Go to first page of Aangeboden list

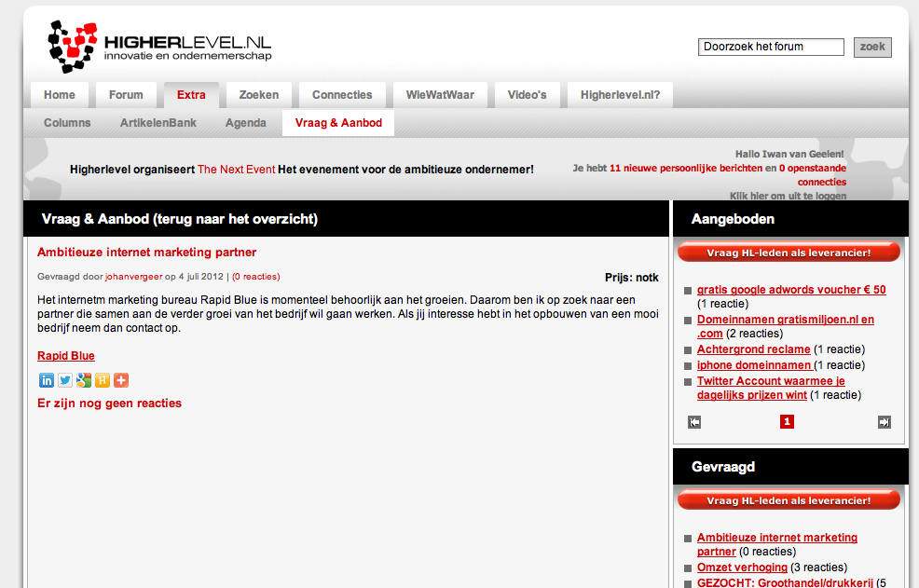(694, 422)
